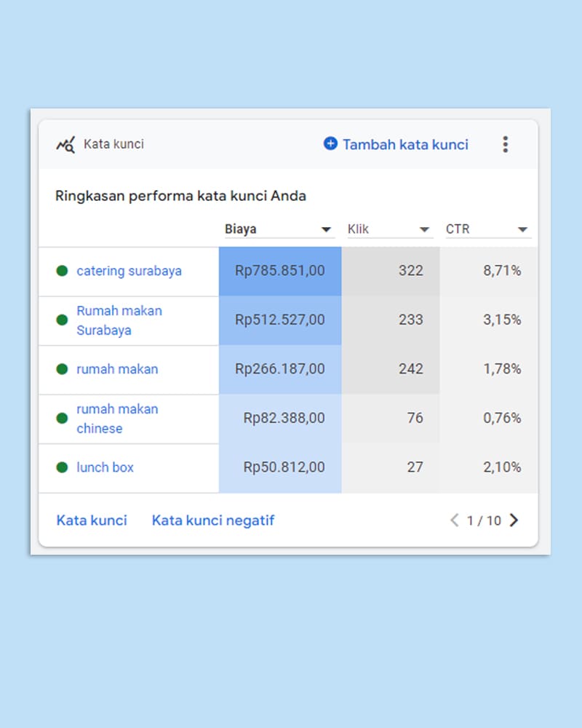Select the lunch box keyword link
Viewport: 582px width, 728px height.
[x=105, y=467]
